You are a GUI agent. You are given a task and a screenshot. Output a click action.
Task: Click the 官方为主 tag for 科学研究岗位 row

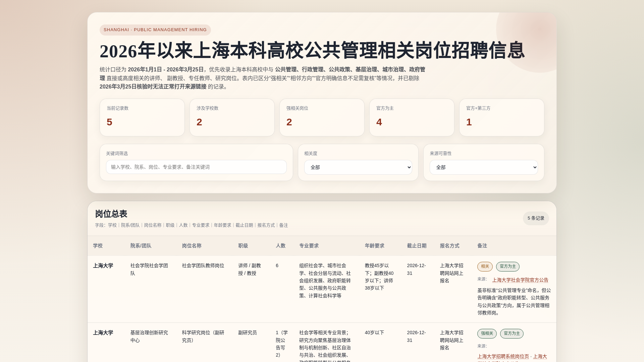coord(512,334)
